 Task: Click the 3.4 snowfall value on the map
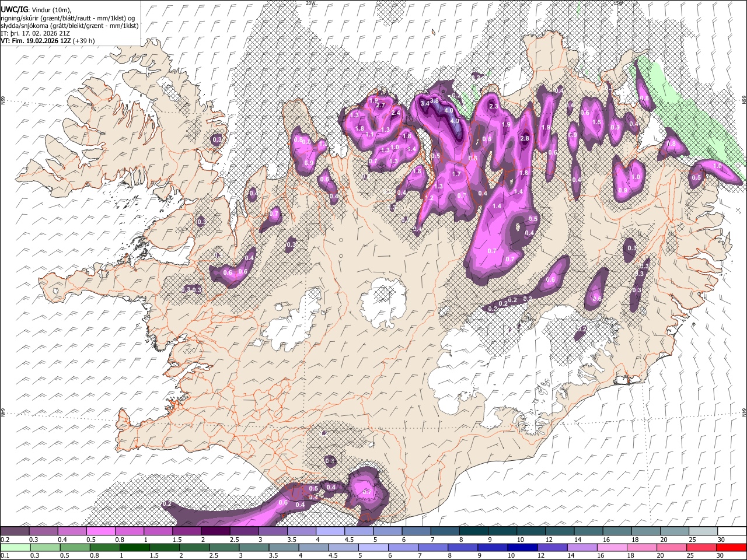(x=425, y=103)
